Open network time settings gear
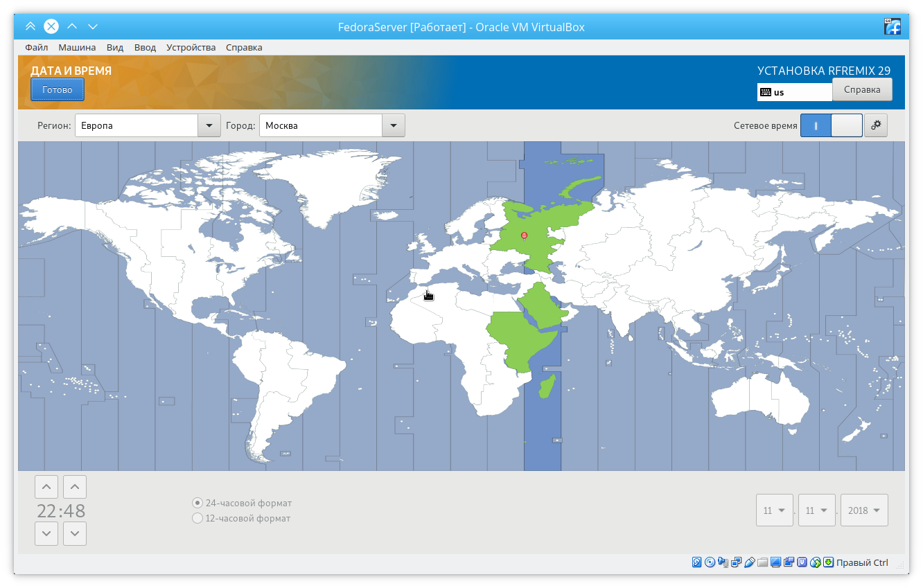 coord(876,125)
